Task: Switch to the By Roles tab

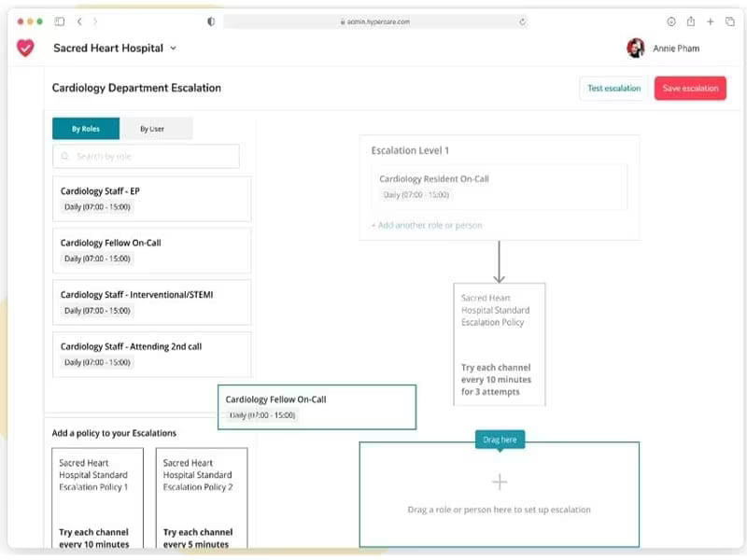Action: (86, 129)
